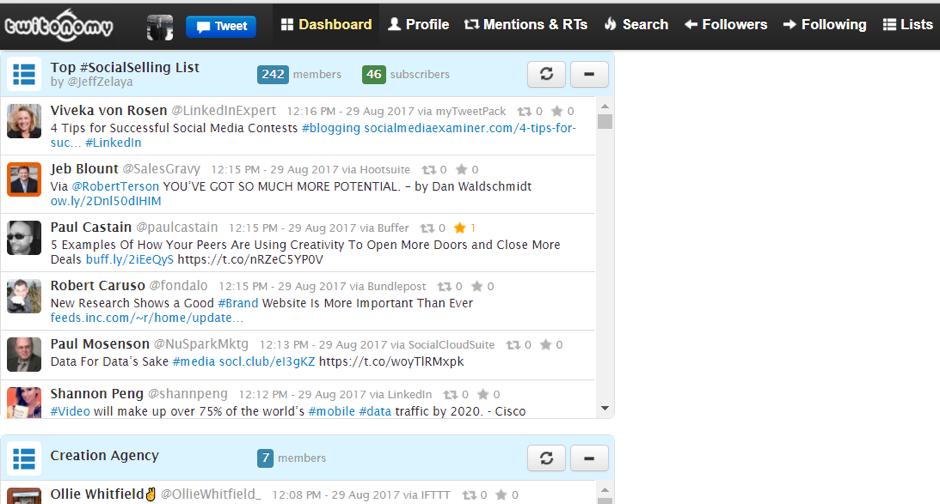Click Paul Mosenson's avatar
Viewport: 940px width, 504px height.
point(24,354)
